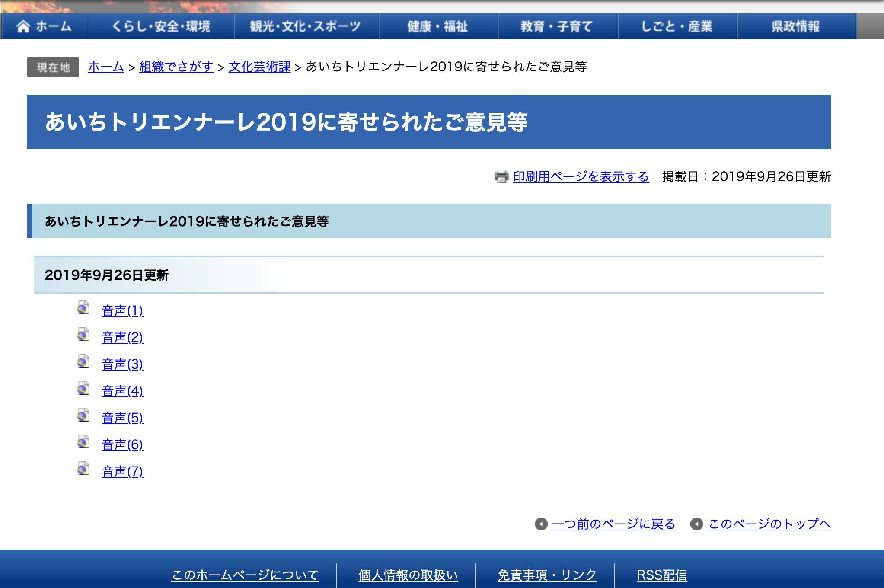Click the file icon next to 音声(1)
884x588 pixels.
click(x=83, y=308)
